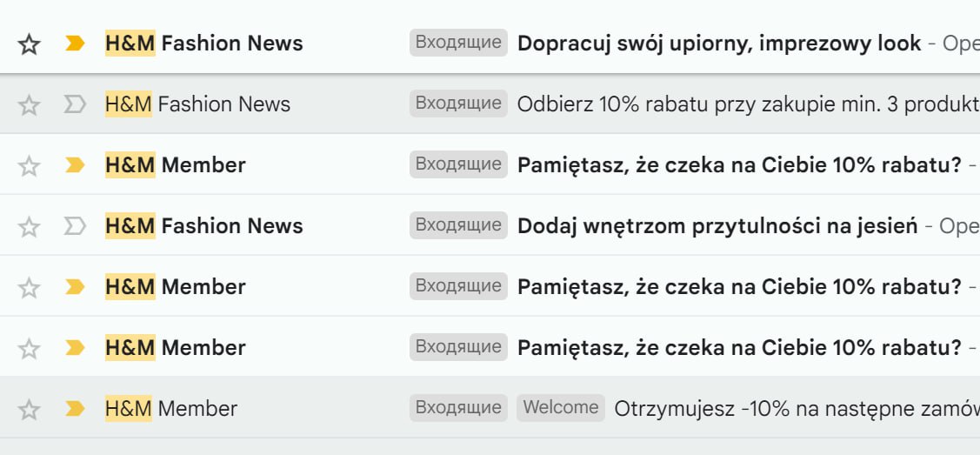Open email "Dopracuj swój upiorny, imprezowy look"
Image resolution: width=980 pixels, height=455 pixels.
coord(719,43)
